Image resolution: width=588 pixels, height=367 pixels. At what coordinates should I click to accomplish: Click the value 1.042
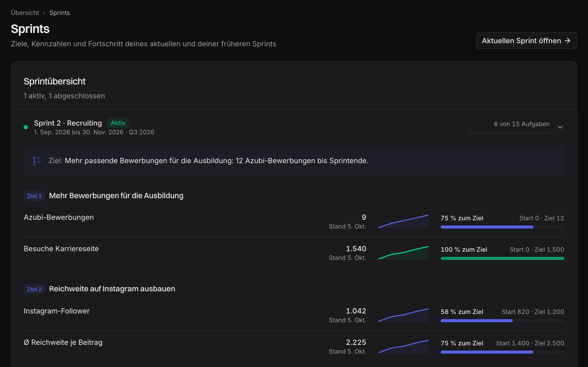(356, 311)
